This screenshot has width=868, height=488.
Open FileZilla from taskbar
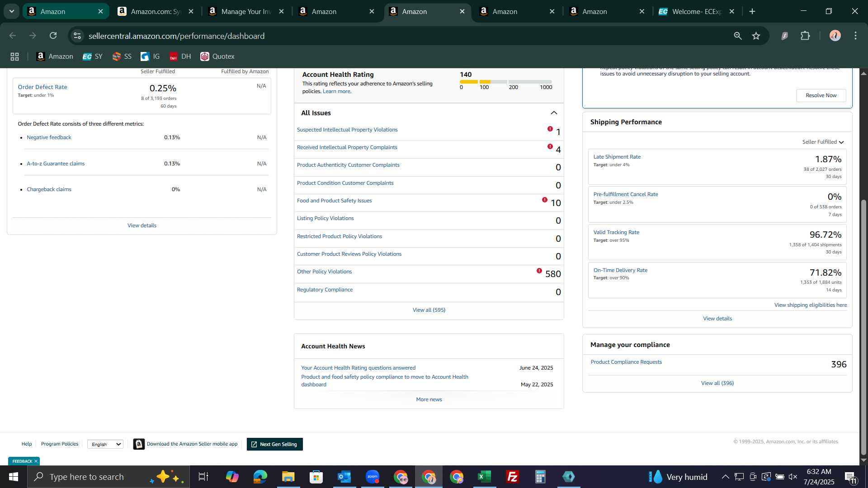point(513,477)
